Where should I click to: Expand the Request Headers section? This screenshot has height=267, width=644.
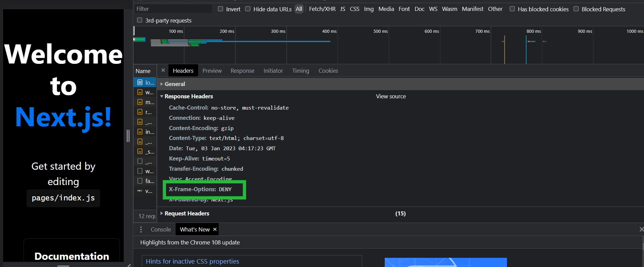point(162,213)
